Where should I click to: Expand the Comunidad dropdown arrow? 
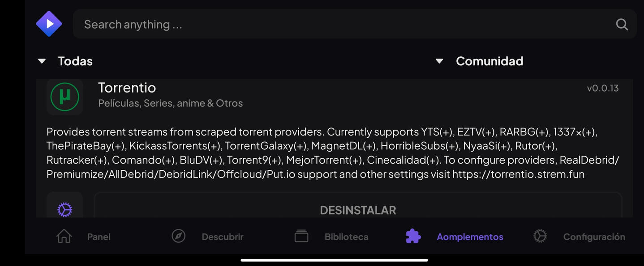pos(439,61)
